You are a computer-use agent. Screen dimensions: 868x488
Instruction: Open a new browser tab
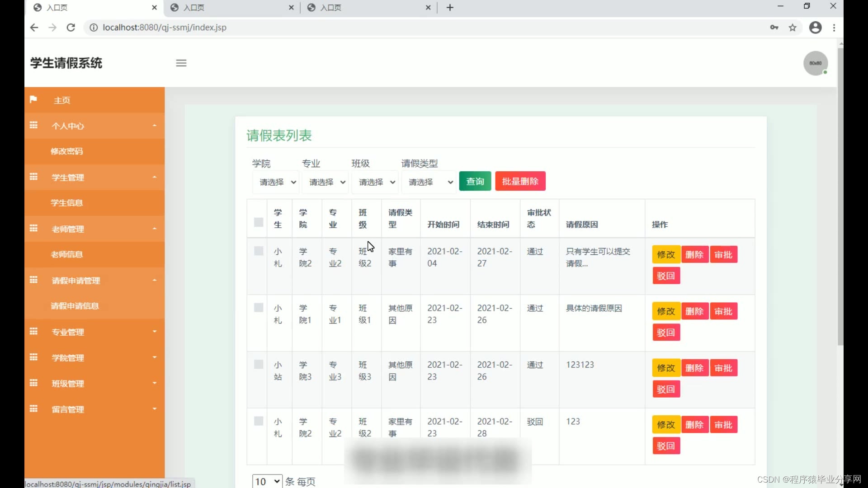point(450,8)
